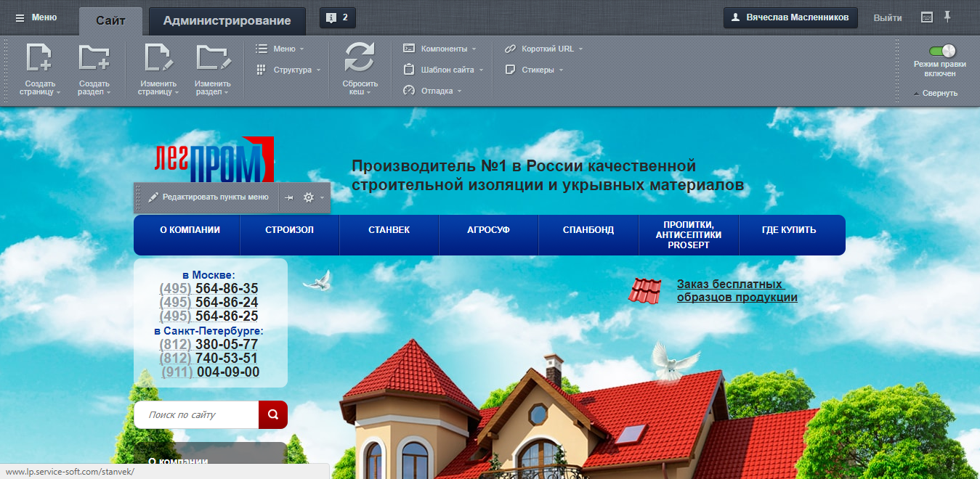Click Moscow phone (495) 564-86-35
The height and width of the screenshot is (479, 980).
(209, 289)
